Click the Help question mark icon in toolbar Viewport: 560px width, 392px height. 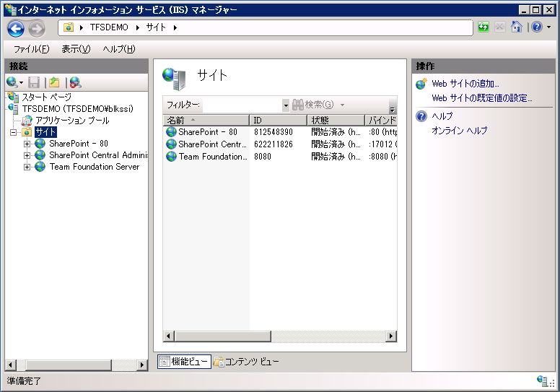pos(537,27)
